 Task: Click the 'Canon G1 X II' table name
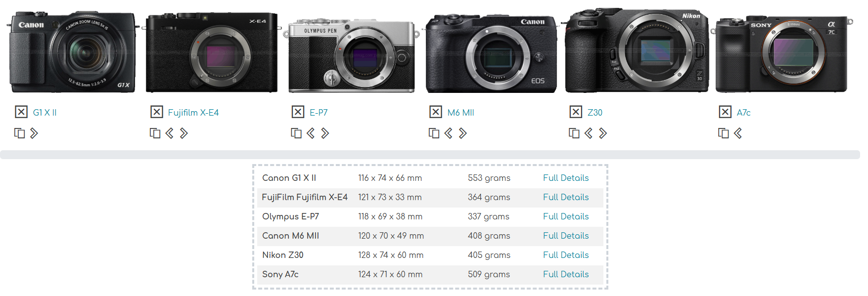coord(289,178)
